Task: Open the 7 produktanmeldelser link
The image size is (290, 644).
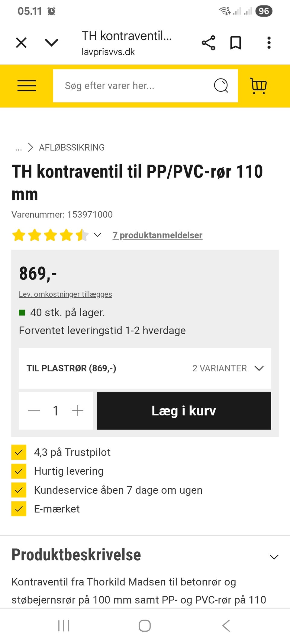Action: [157, 235]
